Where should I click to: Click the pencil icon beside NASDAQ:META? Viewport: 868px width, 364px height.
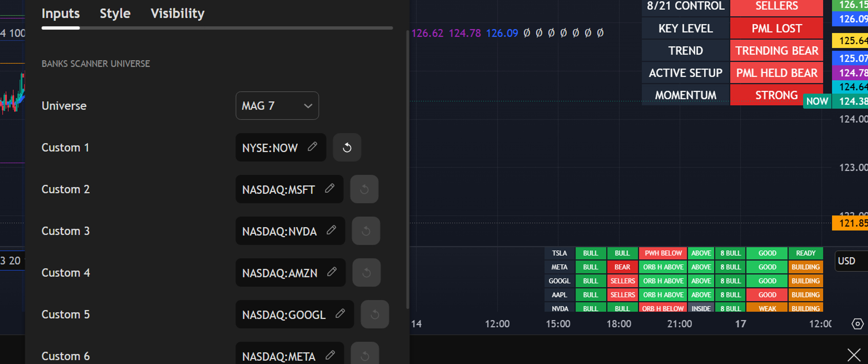point(330,356)
